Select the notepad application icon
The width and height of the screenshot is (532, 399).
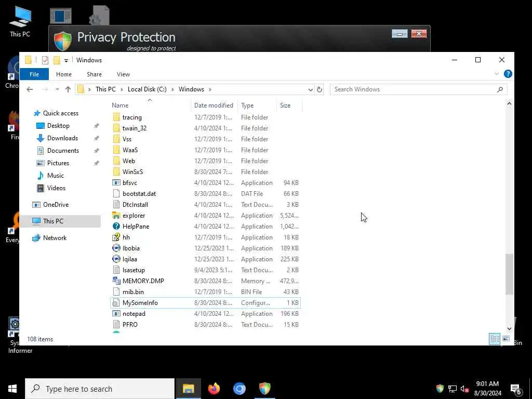[116, 314]
